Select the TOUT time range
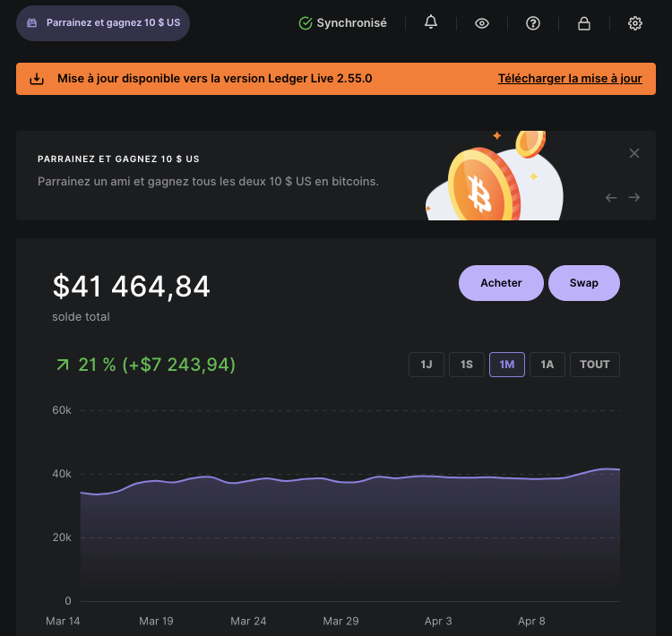 tap(595, 365)
